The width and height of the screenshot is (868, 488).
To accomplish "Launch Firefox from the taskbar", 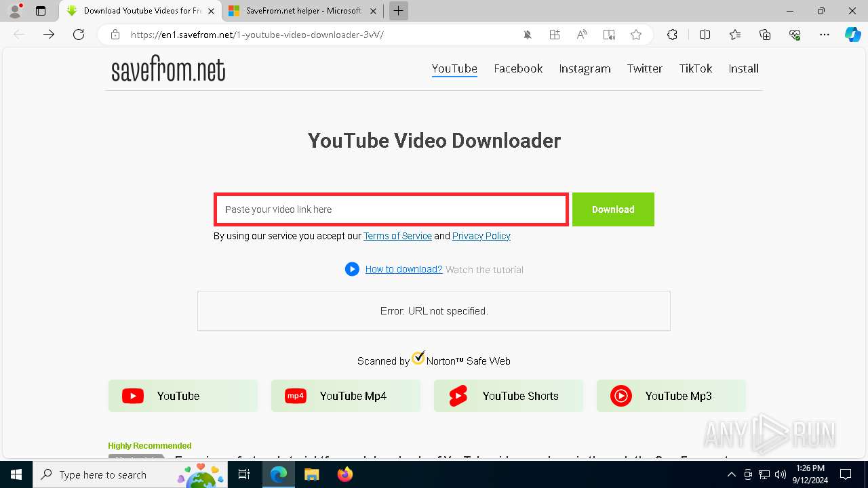I will click(345, 474).
